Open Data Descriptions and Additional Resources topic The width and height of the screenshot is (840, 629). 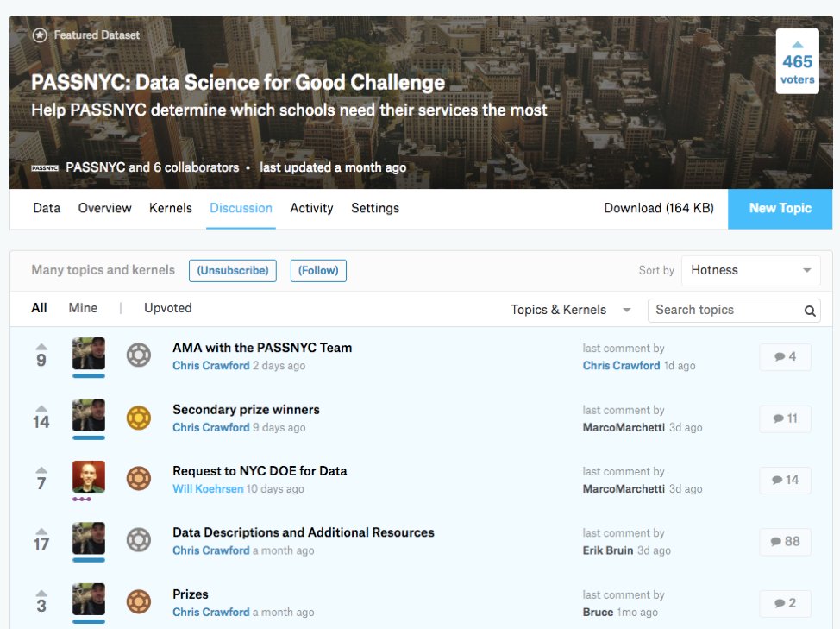(x=304, y=532)
